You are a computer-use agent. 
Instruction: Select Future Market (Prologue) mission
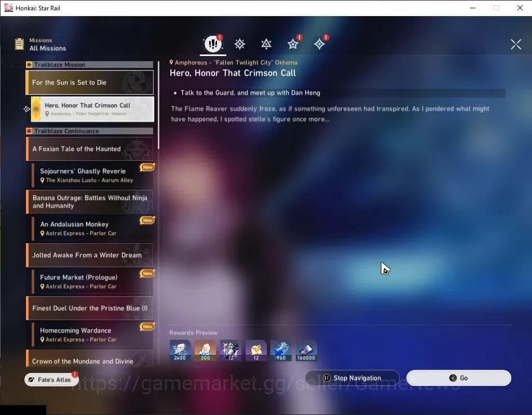pyautogui.click(x=92, y=281)
